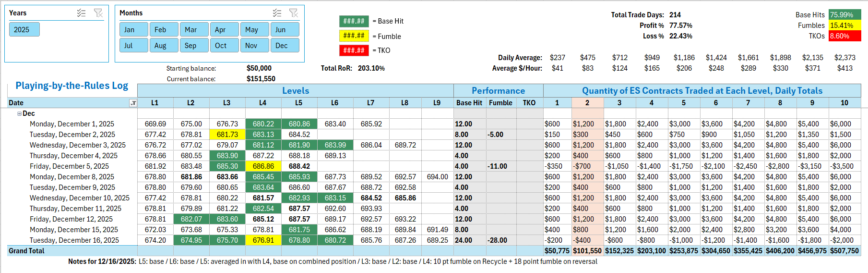This screenshot has width=868, height=273.
Task: Select Aug month filter button
Action: pyautogui.click(x=164, y=46)
